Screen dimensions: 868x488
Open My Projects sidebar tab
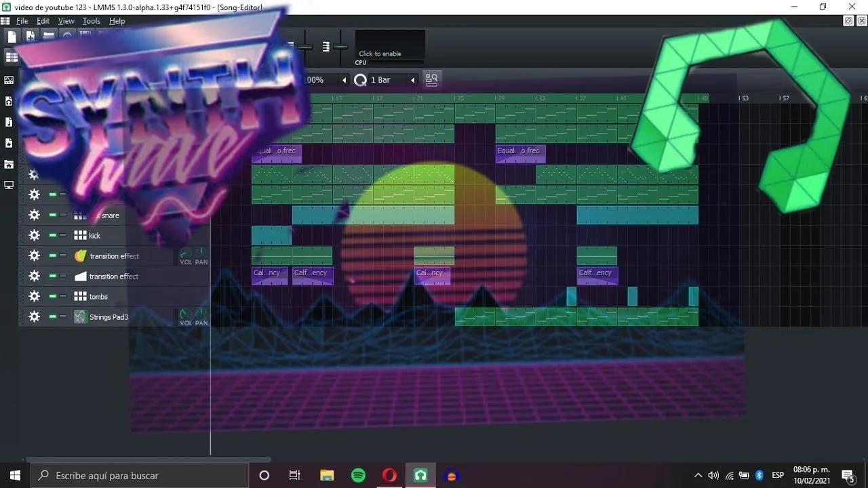click(x=9, y=101)
